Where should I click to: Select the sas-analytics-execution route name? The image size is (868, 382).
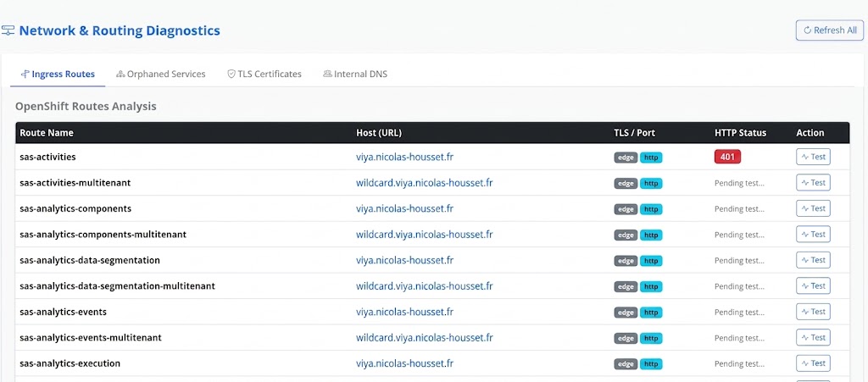[70, 363]
